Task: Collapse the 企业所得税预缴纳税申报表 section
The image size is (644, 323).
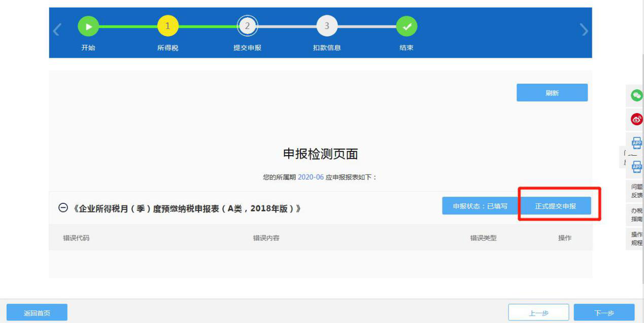Action: tap(63, 208)
